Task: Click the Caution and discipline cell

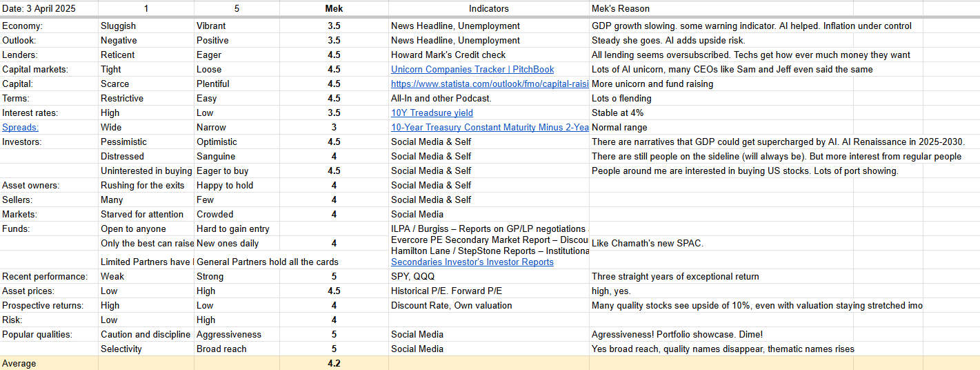Action: (146, 334)
